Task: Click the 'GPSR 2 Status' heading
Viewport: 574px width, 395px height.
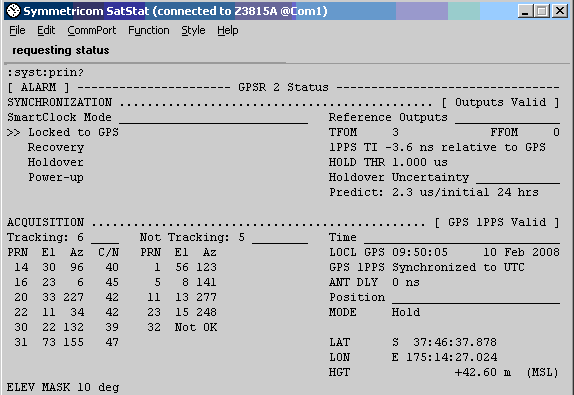Action: point(283,87)
